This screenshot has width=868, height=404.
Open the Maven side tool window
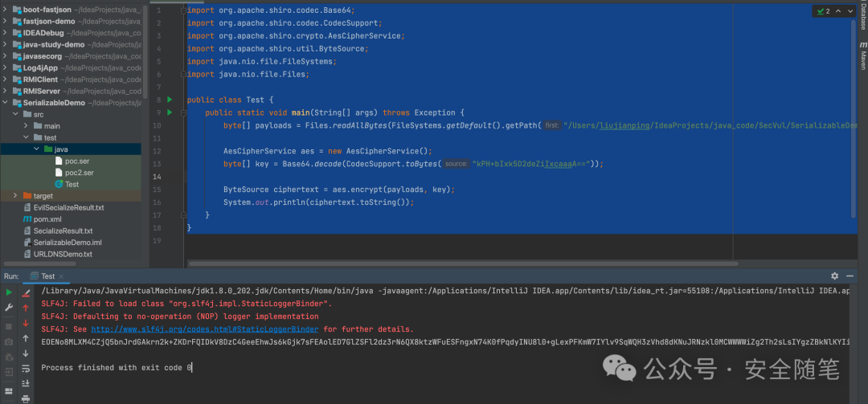[x=862, y=55]
